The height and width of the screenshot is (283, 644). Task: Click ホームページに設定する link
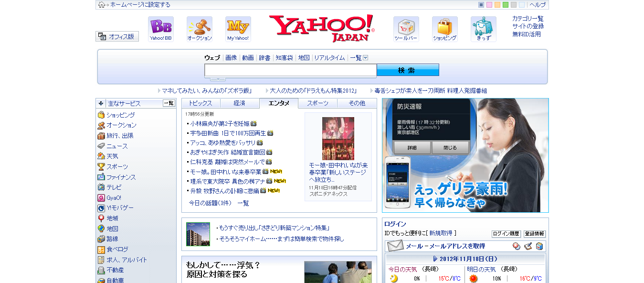tap(140, 5)
